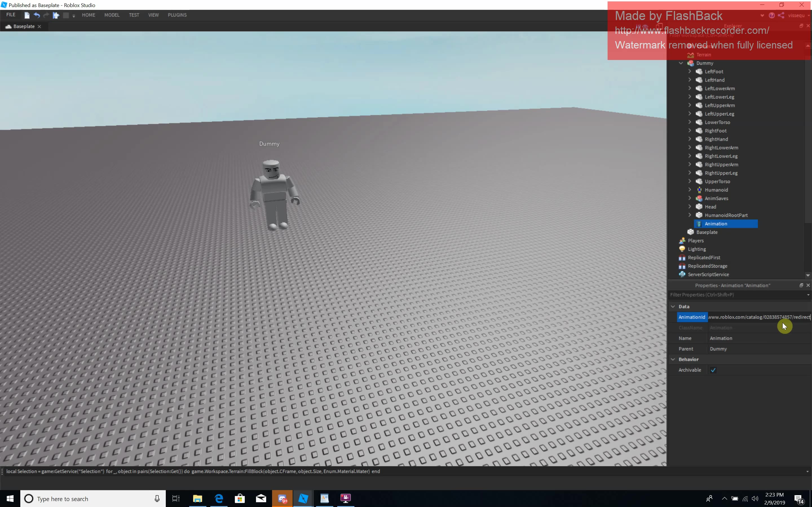Image resolution: width=812 pixels, height=507 pixels.
Task: Select the Lighting service in Explorer
Action: point(697,249)
